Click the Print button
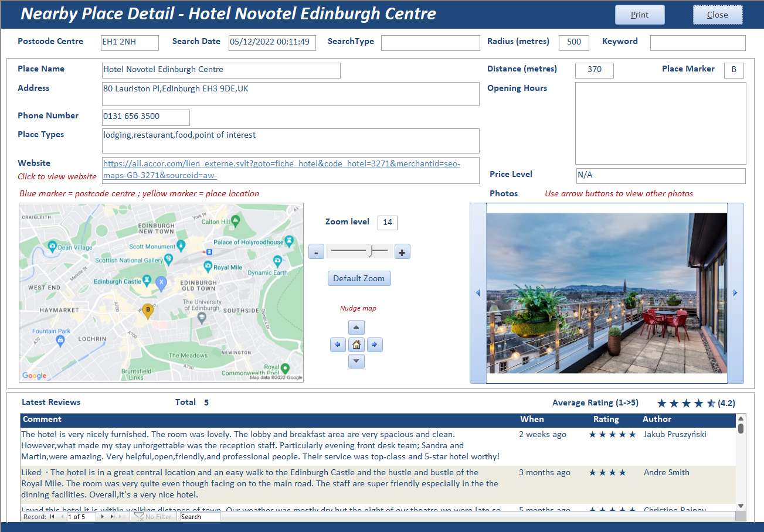The height and width of the screenshot is (532, 764). click(640, 15)
